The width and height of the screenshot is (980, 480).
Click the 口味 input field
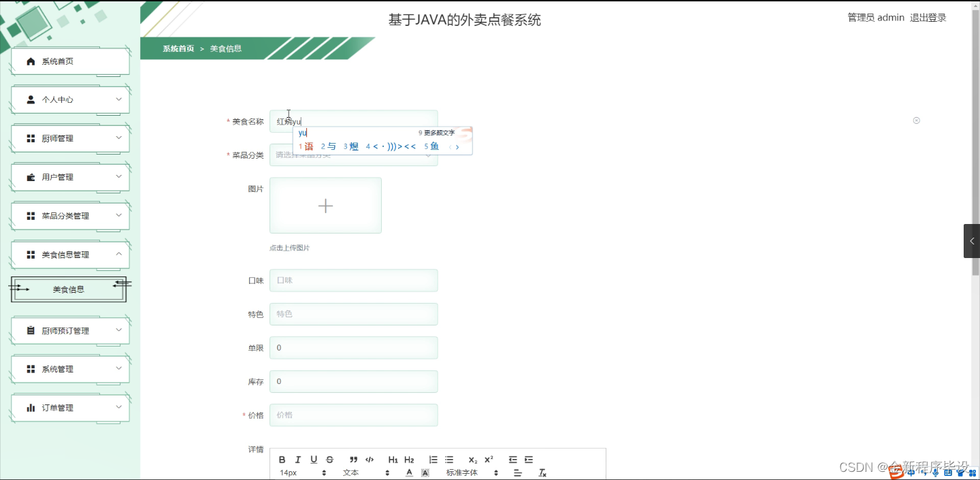click(x=353, y=280)
